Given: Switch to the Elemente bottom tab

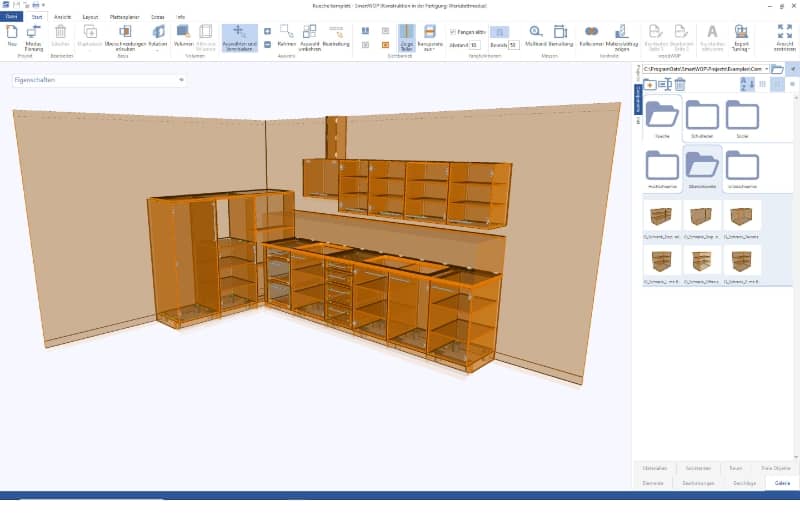Looking at the screenshot, I should 653,483.
